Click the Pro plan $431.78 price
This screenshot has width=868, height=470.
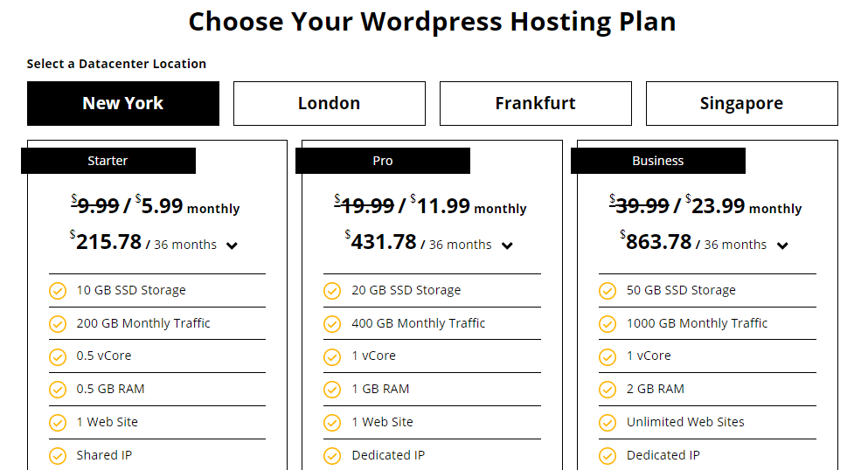click(x=384, y=242)
